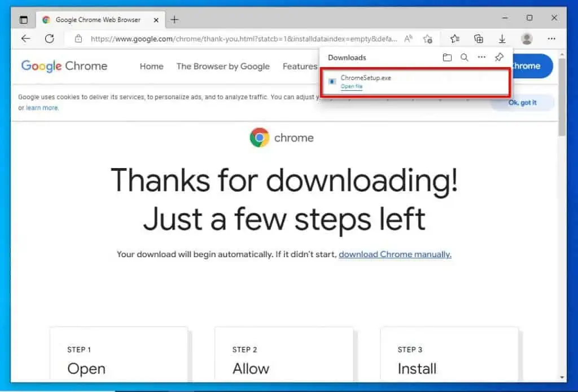Click the page vertical scrollbar thumb

(x=562, y=96)
